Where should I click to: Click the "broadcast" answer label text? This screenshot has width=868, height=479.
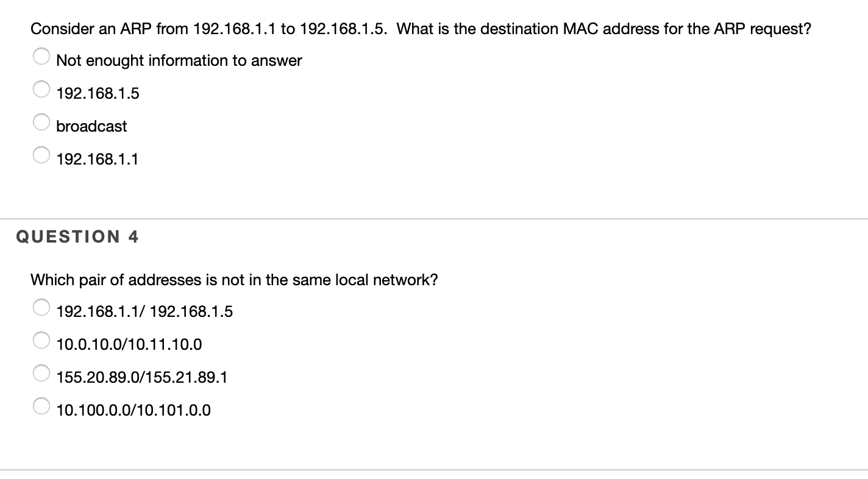click(91, 126)
